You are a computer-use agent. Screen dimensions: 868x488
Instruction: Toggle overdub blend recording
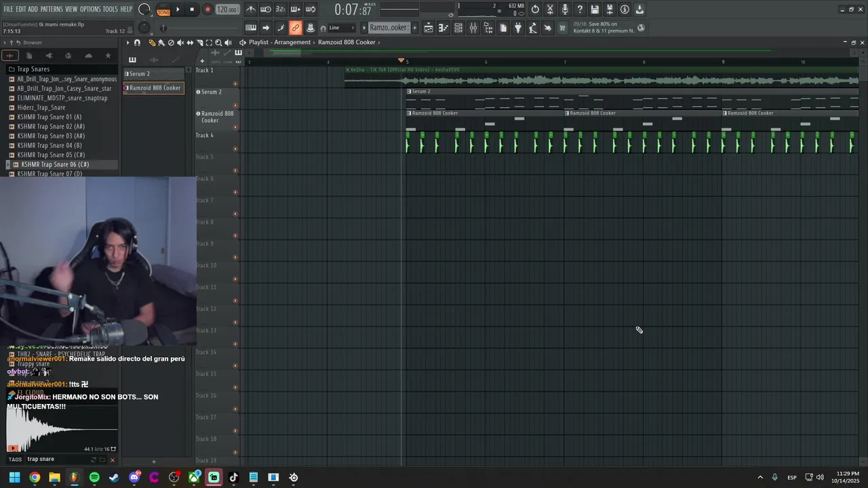click(295, 9)
